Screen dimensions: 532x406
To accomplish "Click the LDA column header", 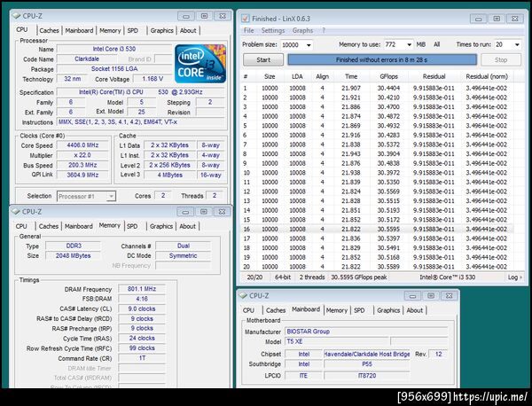I will (297, 76).
